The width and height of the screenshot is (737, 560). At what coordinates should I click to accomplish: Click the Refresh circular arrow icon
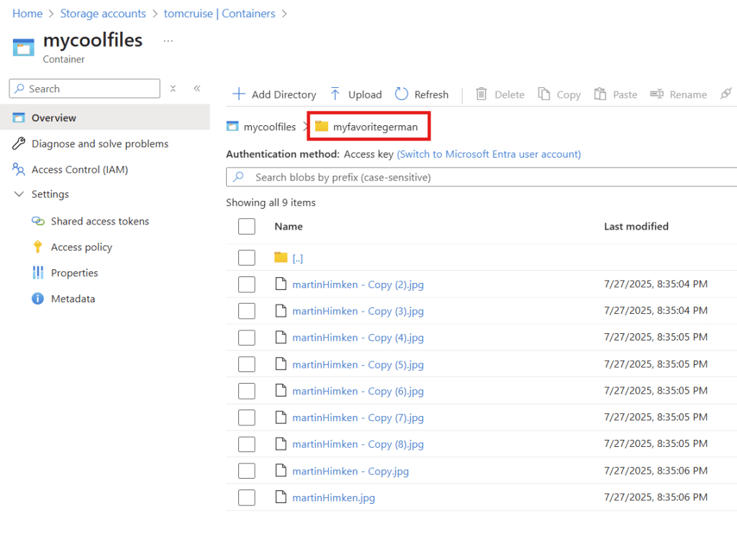coord(402,94)
